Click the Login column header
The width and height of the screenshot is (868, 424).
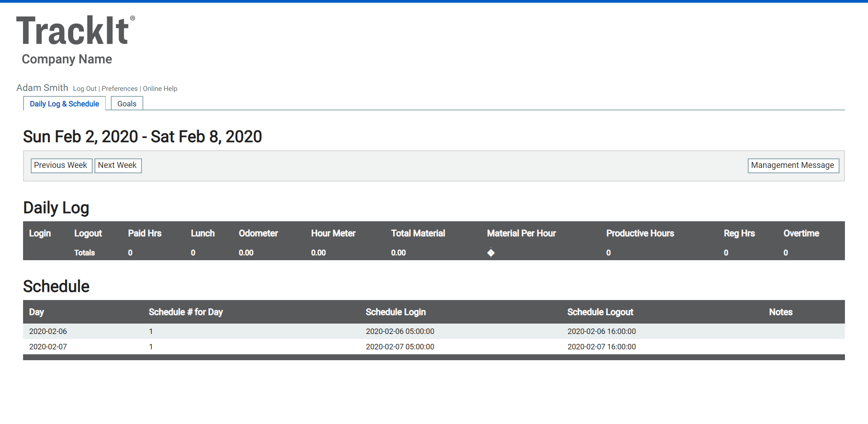(x=40, y=233)
